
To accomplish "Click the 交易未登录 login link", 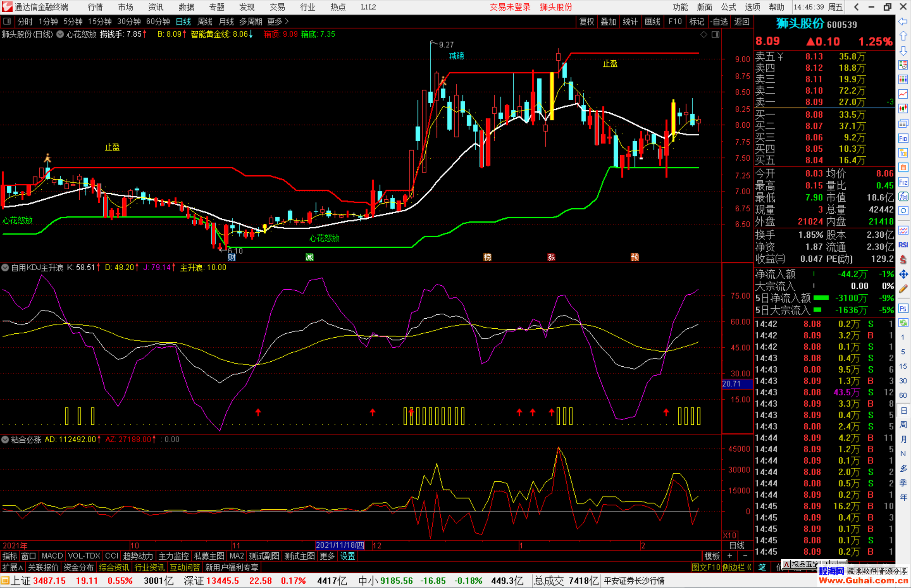I will pyautogui.click(x=510, y=7).
